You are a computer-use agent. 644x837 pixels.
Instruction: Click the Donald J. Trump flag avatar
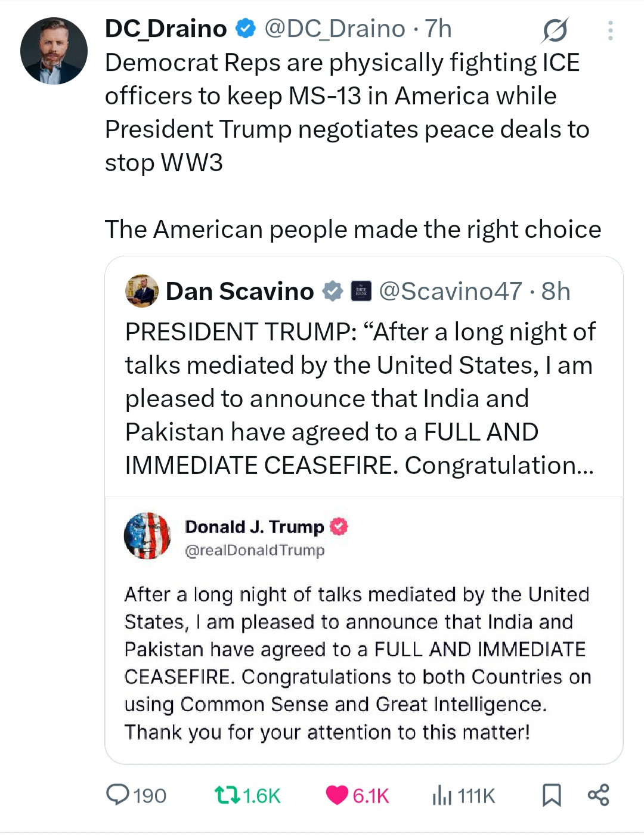(x=147, y=536)
